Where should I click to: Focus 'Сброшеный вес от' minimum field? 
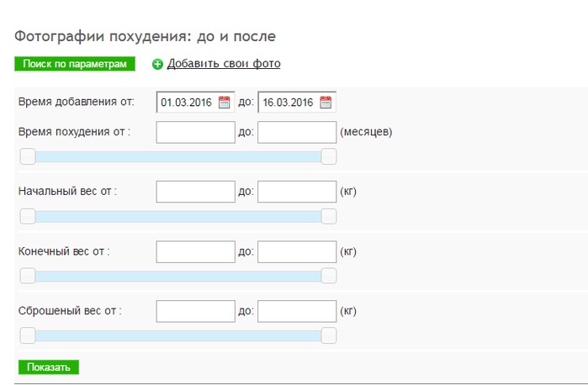[x=195, y=311]
